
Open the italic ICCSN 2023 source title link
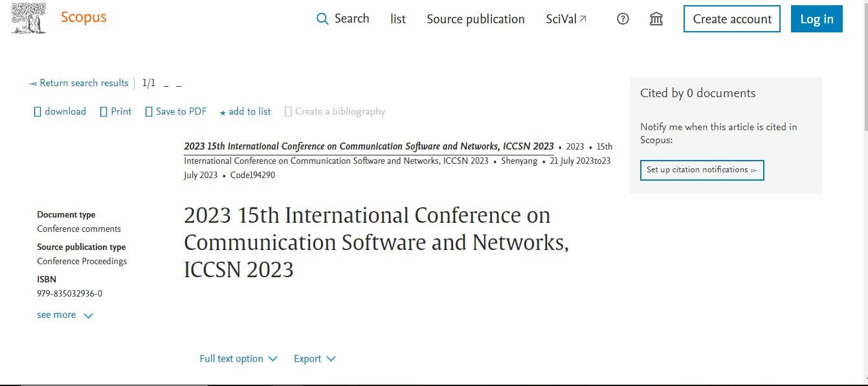click(x=369, y=146)
